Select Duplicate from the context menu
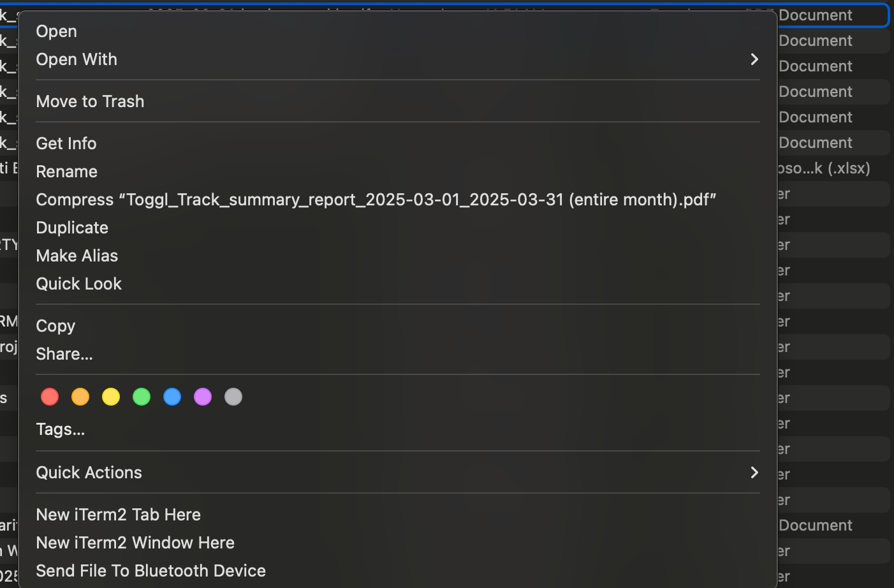894x588 pixels. 398,228
